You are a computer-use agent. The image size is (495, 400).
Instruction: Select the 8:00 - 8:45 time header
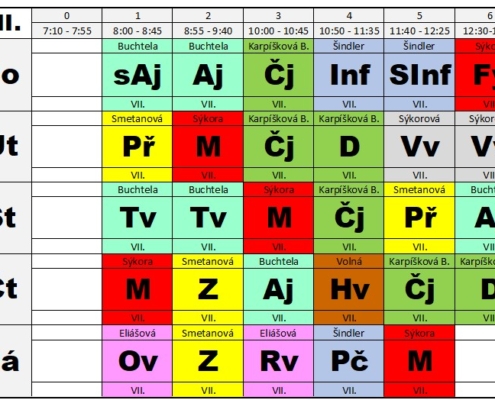coord(137,31)
